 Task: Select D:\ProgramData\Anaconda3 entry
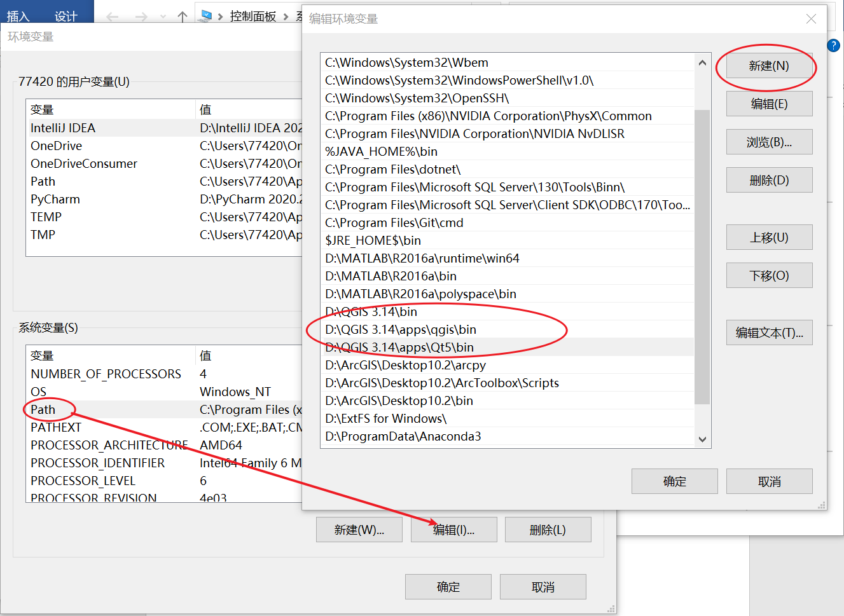click(508, 436)
